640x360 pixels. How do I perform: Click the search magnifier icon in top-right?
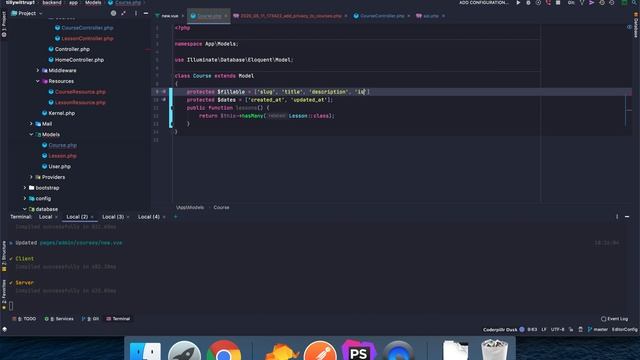tap(634, 2)
